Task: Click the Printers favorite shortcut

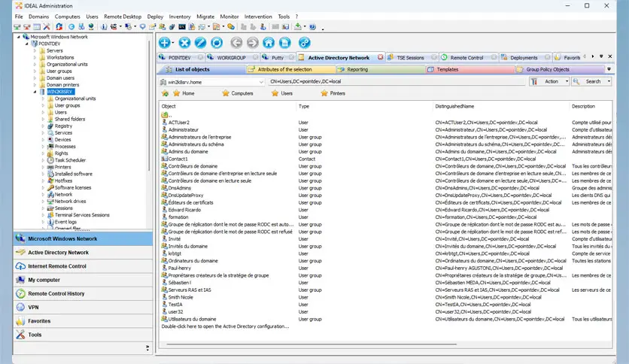Action: pyautogui.click(x=333, y=93)
